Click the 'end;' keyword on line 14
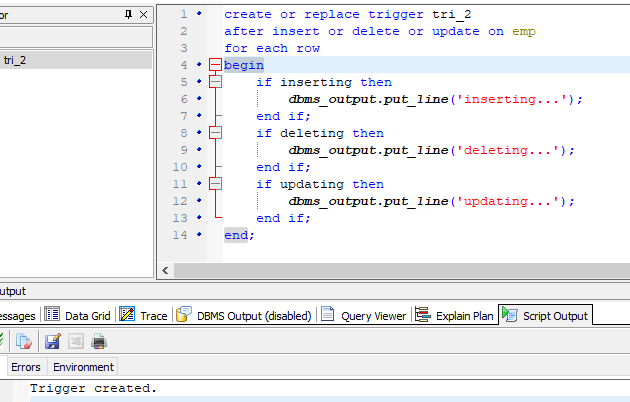 [x=239, y=235]
